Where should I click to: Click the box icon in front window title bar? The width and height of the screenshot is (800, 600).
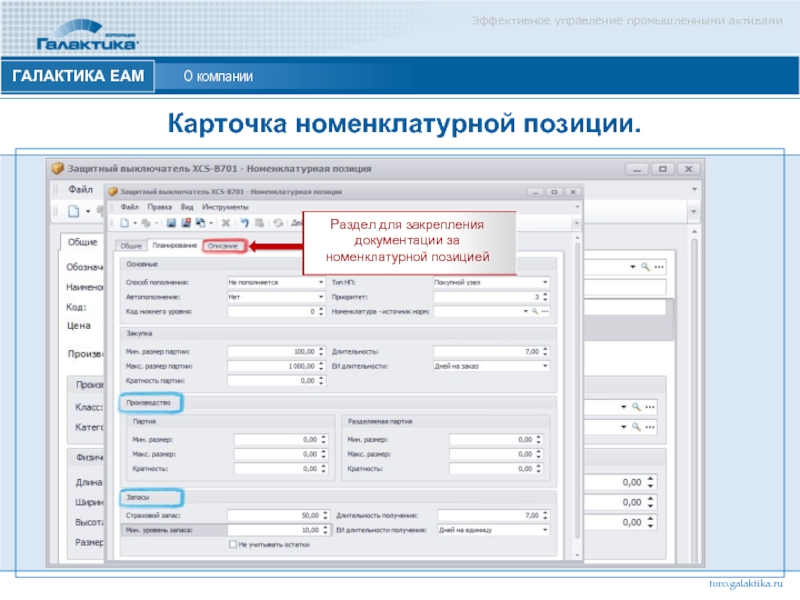[x=113, y=192]
